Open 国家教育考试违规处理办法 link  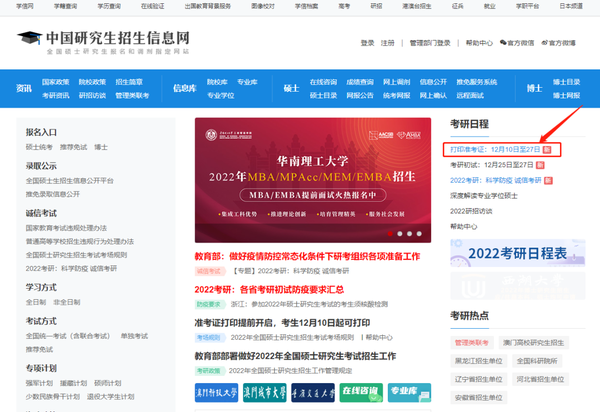pyautogui.click(x=66, y=228)
